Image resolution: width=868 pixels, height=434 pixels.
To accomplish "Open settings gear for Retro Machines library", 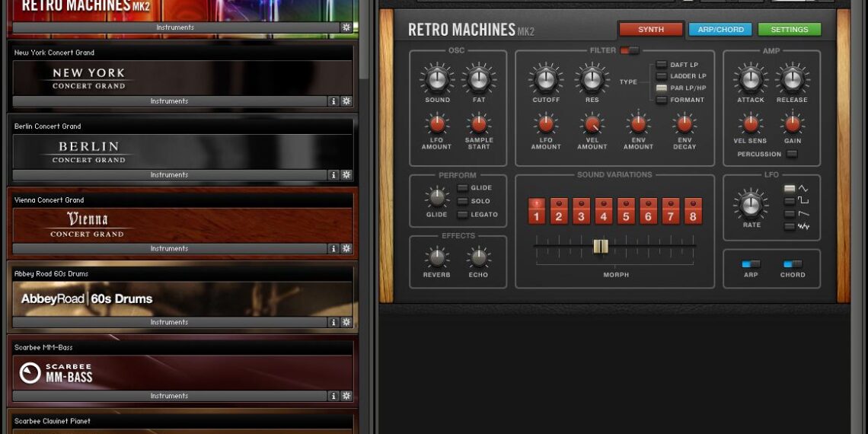I will [x=346, y=27].
